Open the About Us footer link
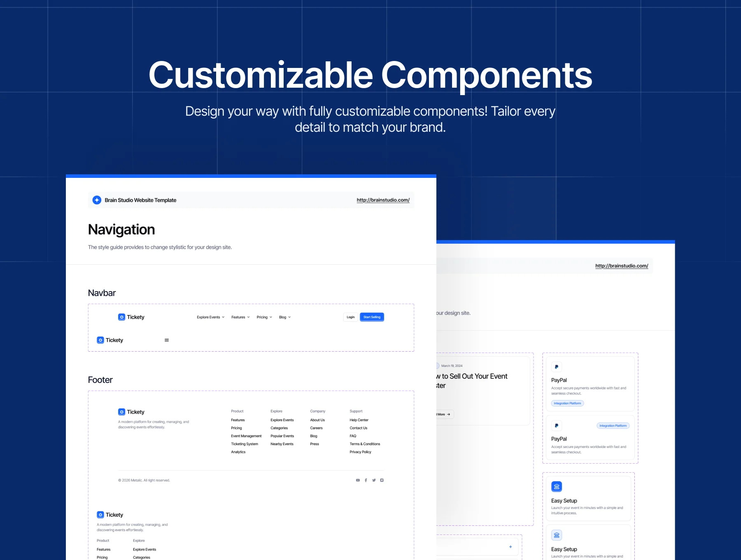 [317, 420]
